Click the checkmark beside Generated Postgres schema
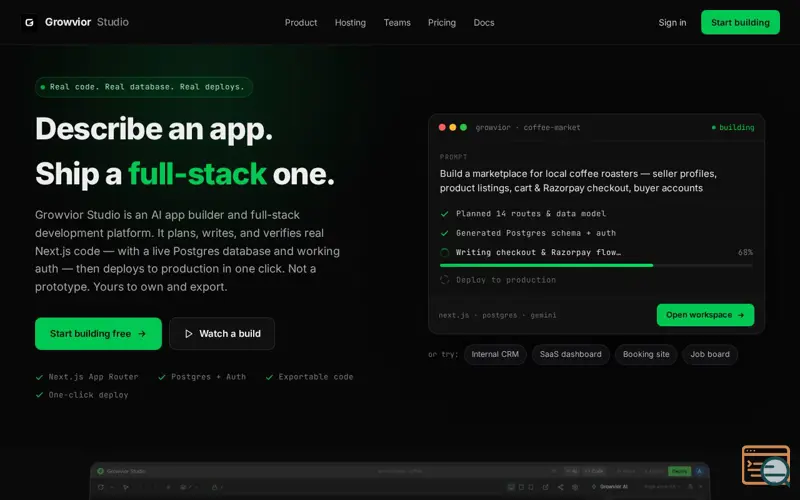The height and width of the screenshot is (500, 800). point(444,233)
